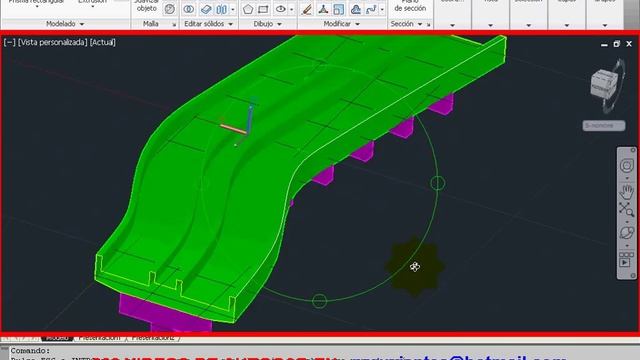
Task: Switch to the Modelo tab
Action: point(57,338)
